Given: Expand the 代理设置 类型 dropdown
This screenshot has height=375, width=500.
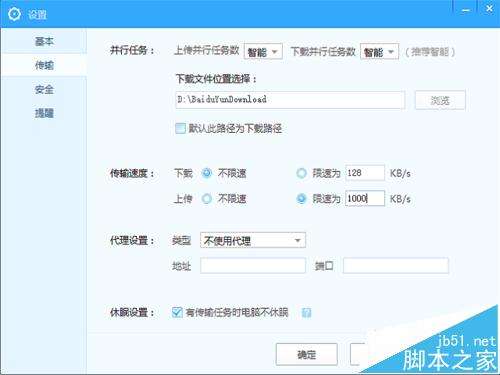Looking at the screenshot, I should [x=253, y=240].
